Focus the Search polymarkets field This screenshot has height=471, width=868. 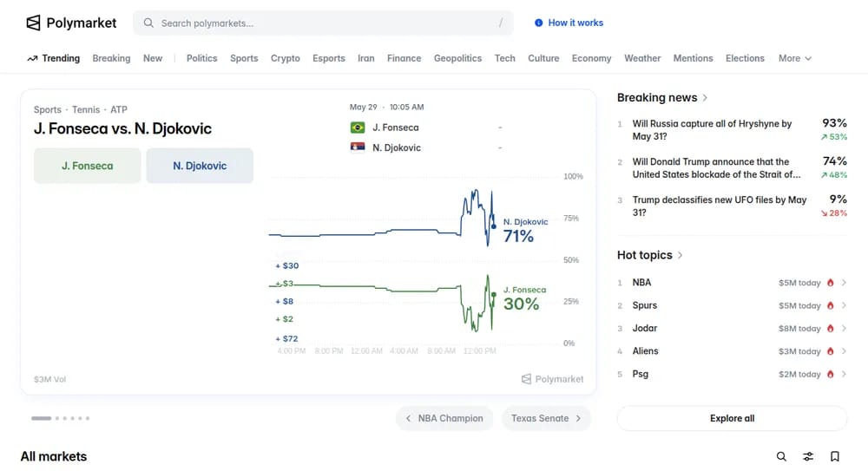click(x=323, y=23)
